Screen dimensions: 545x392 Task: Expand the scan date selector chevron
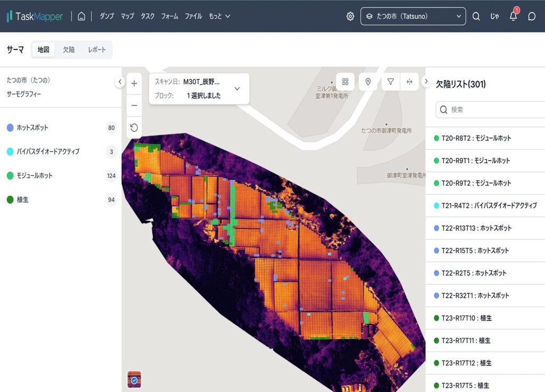237,88
